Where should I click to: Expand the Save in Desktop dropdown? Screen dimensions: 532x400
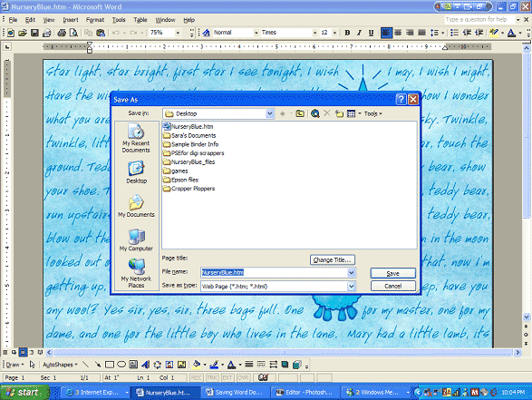[x=270, y=113]
